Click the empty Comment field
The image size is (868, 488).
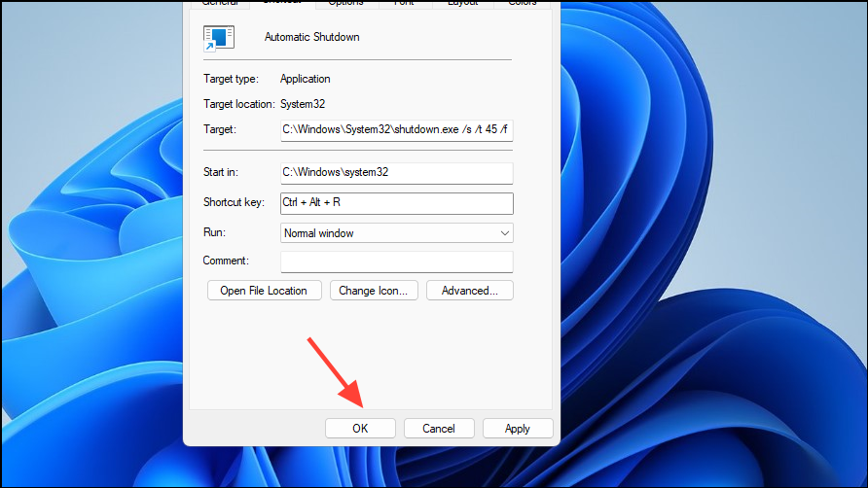pos(396,261)
